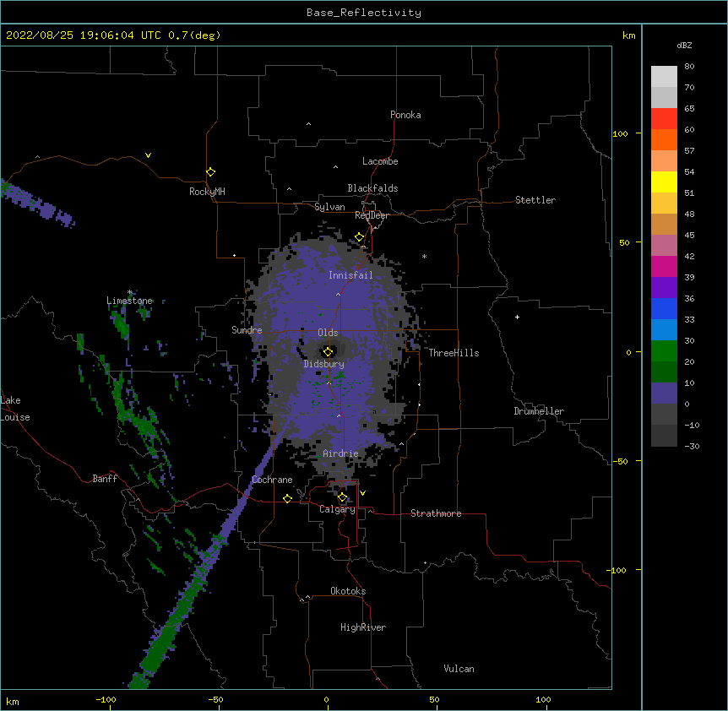
Task: Click the HighRiver city label
Action: (x=363, y=627)
